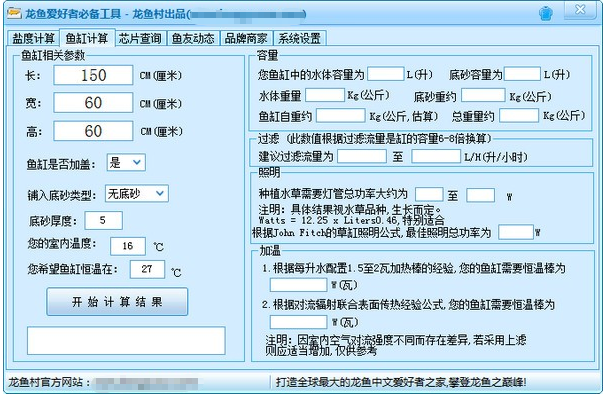
Task: Open the 芯片查询 tab
Action: (x=140, y=38)
